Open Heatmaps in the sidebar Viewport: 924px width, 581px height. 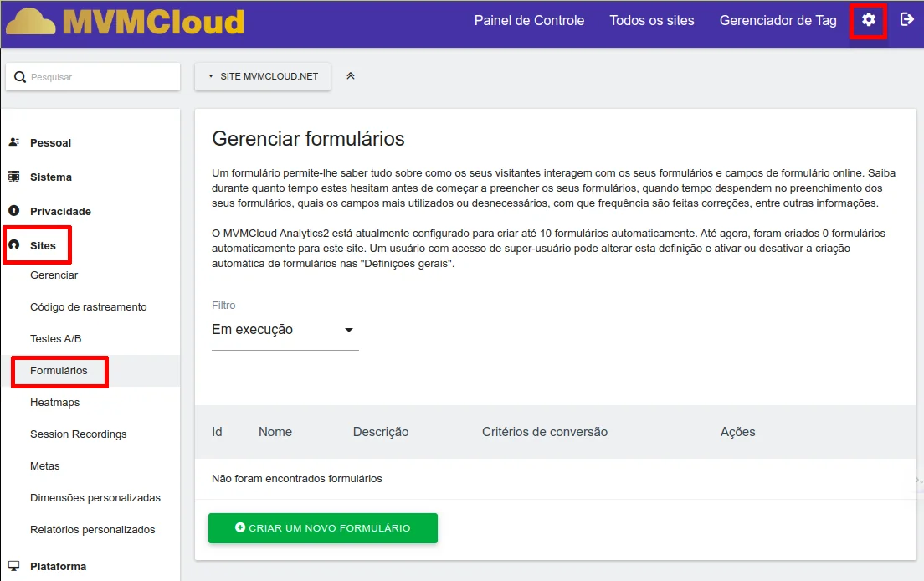click(x=54, y=403)
